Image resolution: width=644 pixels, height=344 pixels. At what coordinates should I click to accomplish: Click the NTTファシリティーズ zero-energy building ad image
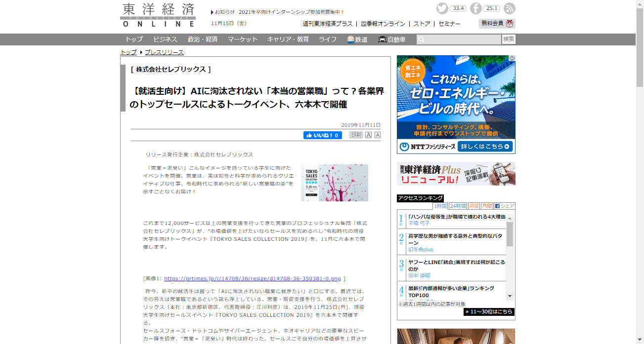click(x=456, y=105)
